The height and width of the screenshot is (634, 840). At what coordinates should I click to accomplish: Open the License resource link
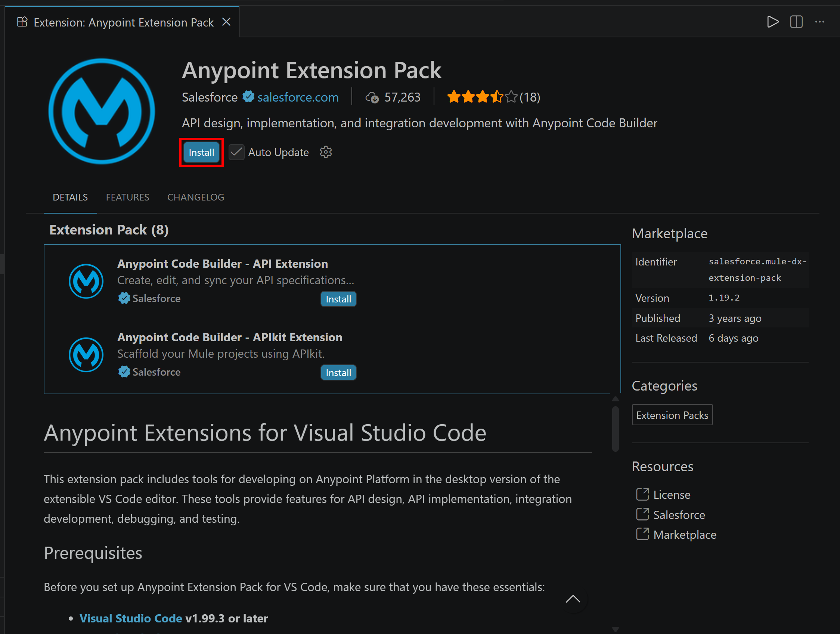(x=672, y=495)
